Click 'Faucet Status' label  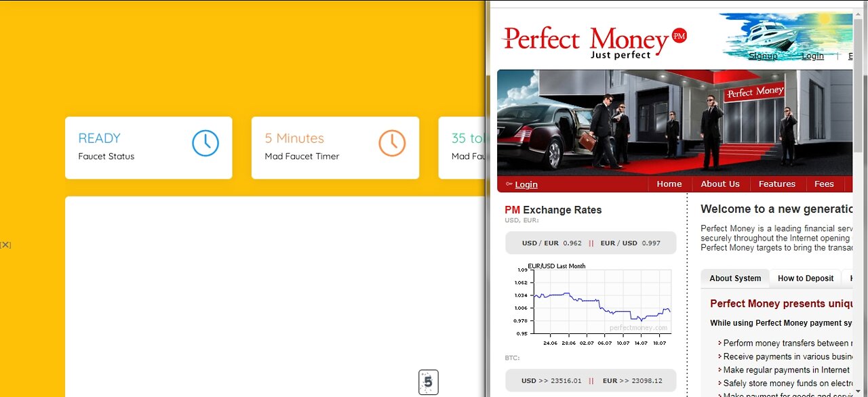(x=106, y=156)
